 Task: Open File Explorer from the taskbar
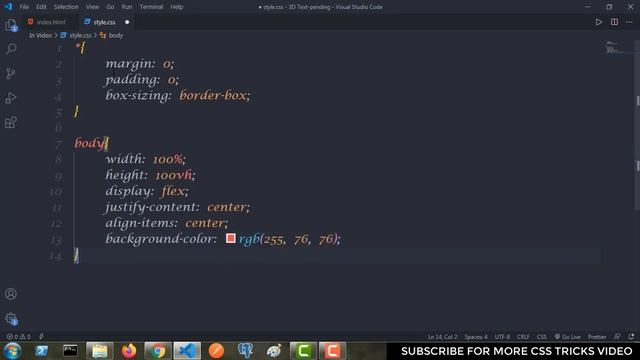tap(100, 351)
